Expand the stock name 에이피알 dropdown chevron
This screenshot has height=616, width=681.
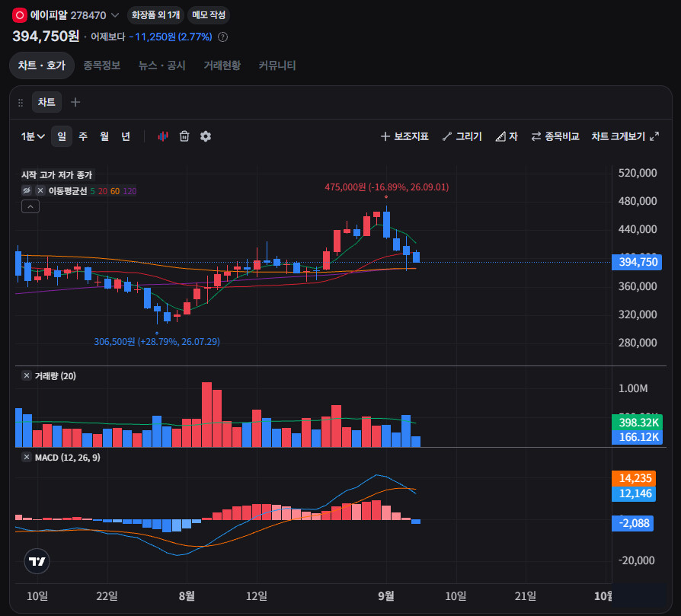[x=115, y=15]
